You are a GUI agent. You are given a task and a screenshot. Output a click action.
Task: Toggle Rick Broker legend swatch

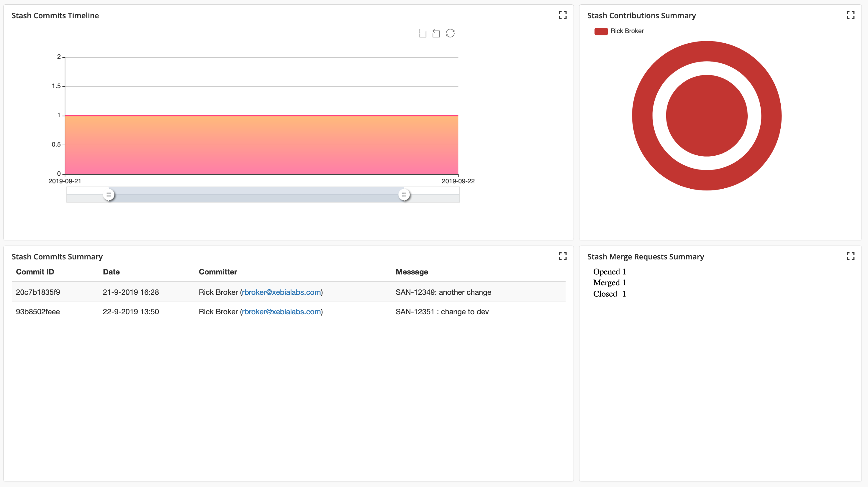pyautogui.click(x=601, y=31)
